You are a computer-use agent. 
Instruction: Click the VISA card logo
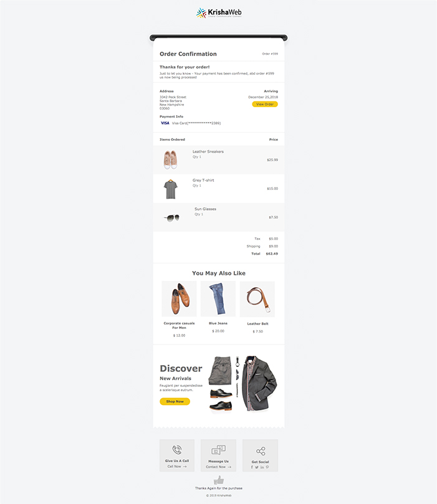(x=165, y=123)
